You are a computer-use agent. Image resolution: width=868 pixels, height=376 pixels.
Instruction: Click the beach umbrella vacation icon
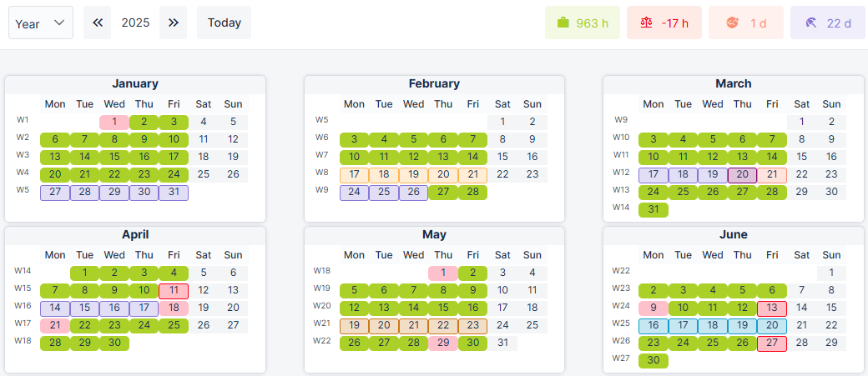coord(812,23)
